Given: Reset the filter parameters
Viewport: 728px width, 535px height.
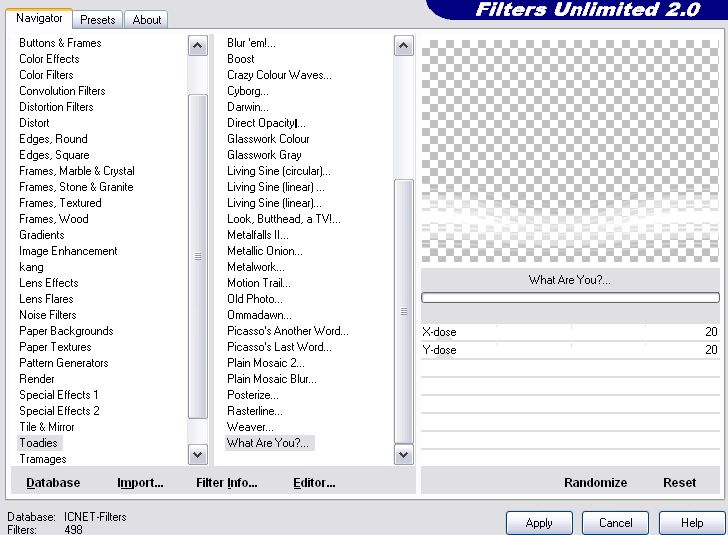Looking at the screenshot, I should [679, 482].
